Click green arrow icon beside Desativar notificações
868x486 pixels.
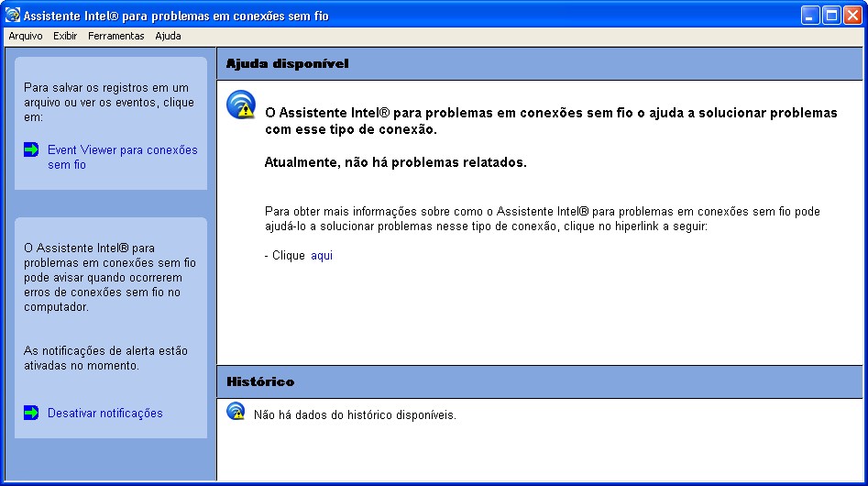pyautogui.click(x=31, y=413)
